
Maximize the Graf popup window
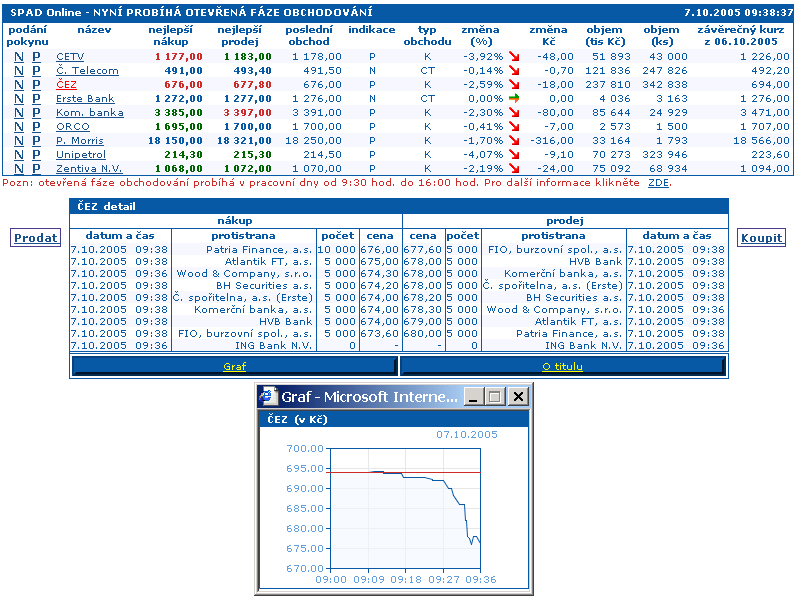[x=495, y=397]
